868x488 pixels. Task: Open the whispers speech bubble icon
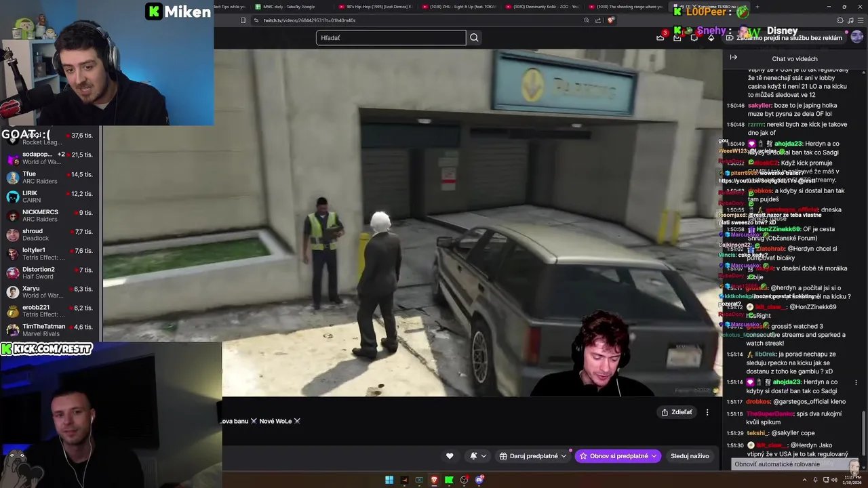click(694, 37)
